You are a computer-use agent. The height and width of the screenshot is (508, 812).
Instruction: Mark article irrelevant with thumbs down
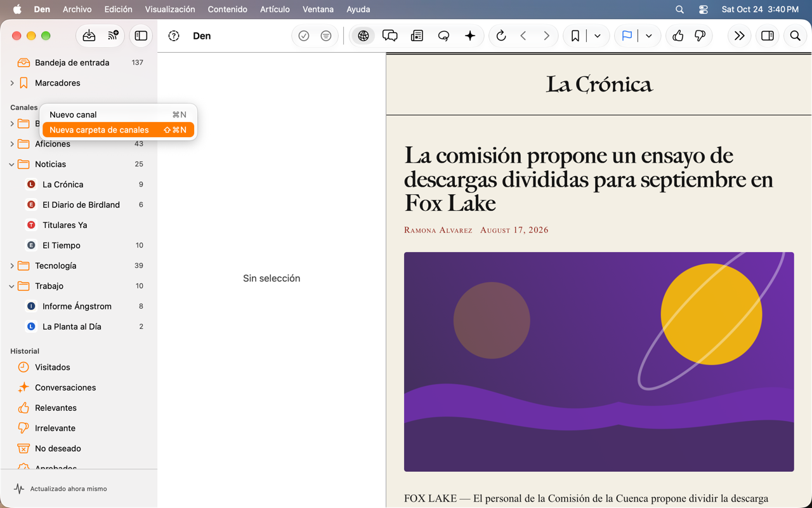click(x=700, y=36)
